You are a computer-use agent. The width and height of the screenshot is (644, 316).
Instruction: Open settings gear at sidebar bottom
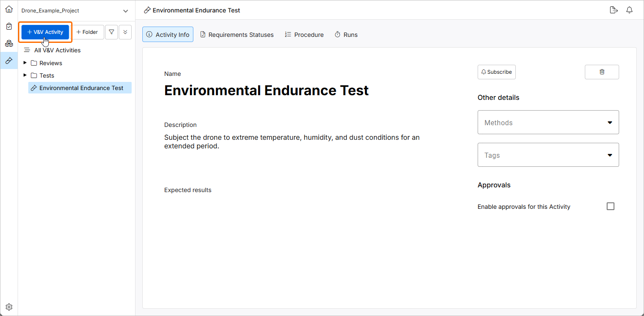[9, 307]
